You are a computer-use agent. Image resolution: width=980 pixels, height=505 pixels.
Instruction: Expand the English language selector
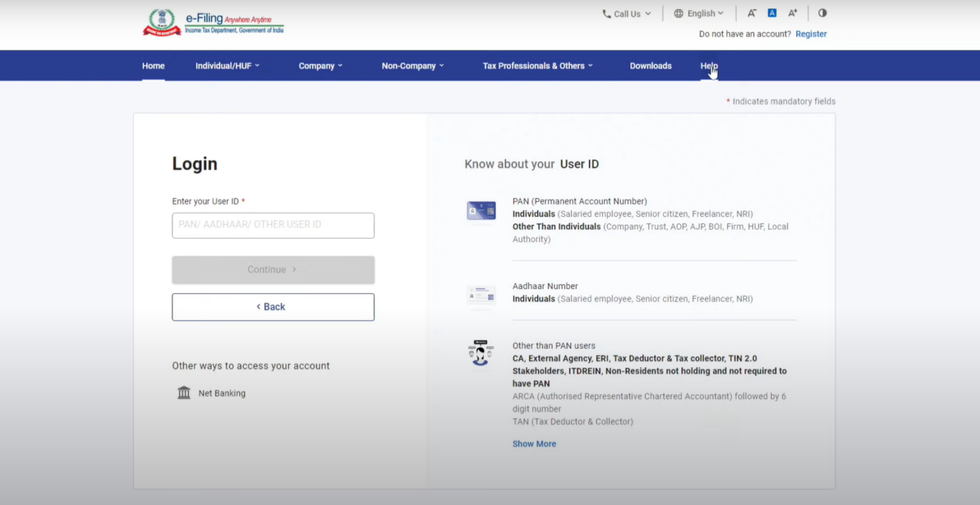[x=699, y=13]
